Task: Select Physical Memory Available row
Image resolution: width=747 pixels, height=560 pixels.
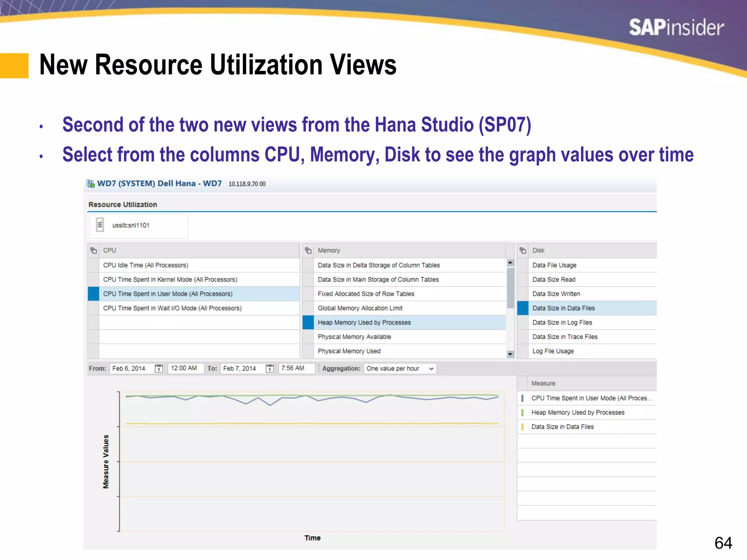Action: pos(410,337)
